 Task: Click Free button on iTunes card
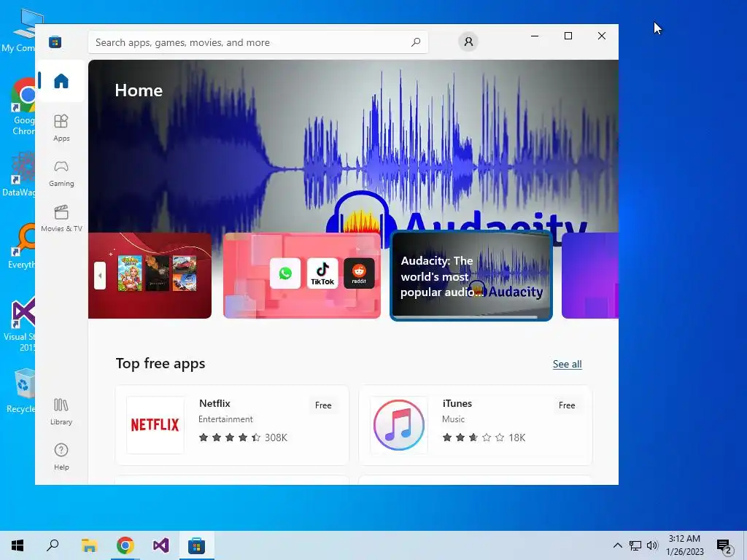pos(566,405)
